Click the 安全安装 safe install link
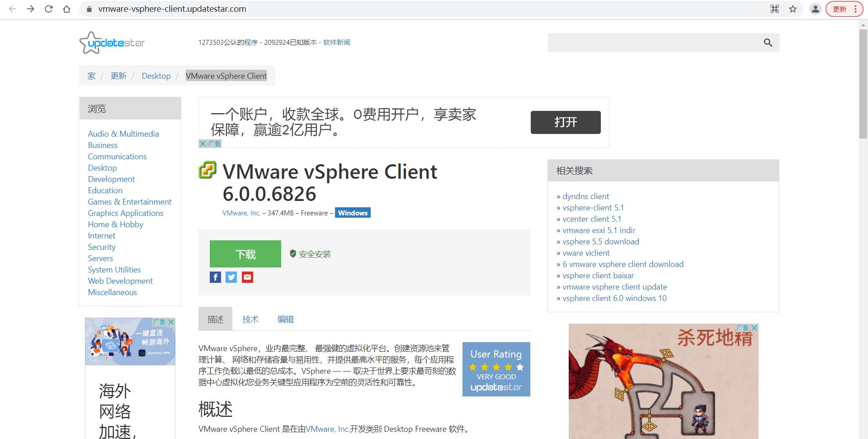This screenshot has width=868, height=439. click(315, 254)
